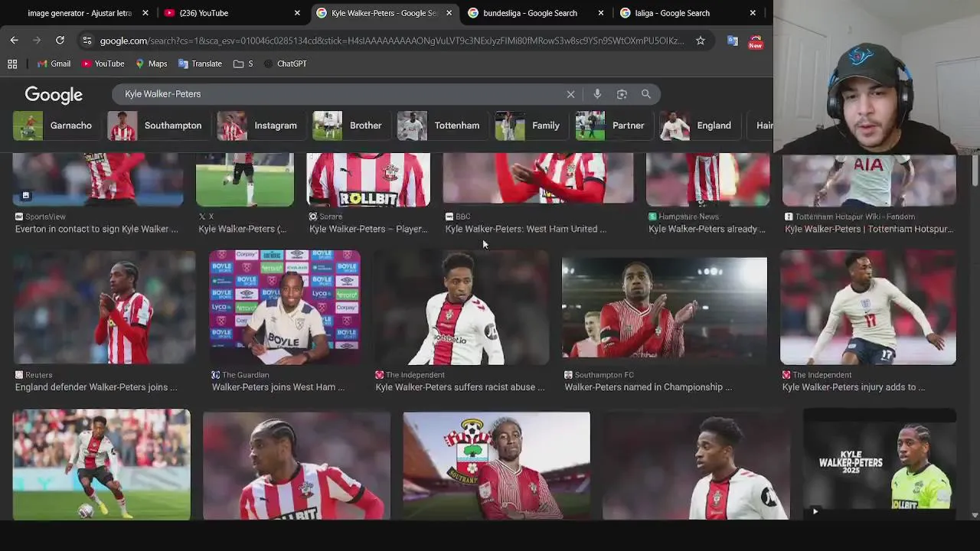Image resolution: width=980 pixels, height=551 pixels.
Task: Open 'Kyle Walker-Peters: West Ham United' BBC link
Action: (525, 229)
